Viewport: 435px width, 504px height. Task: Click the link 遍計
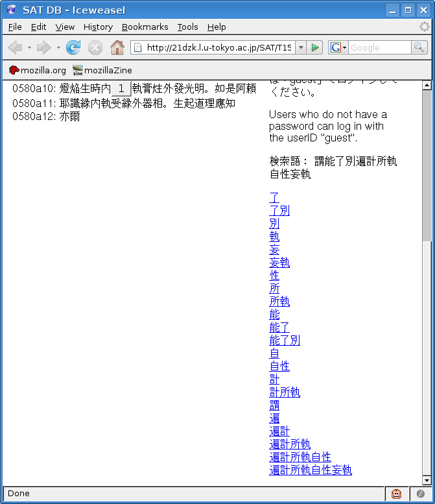pyautogui.click(x=279, y=431)
